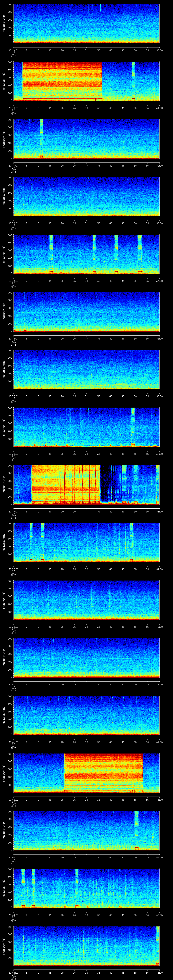This screenshot has width=173, height=980.
Task: Select the 23:33:00 start time label
Action: coord(13,281)
